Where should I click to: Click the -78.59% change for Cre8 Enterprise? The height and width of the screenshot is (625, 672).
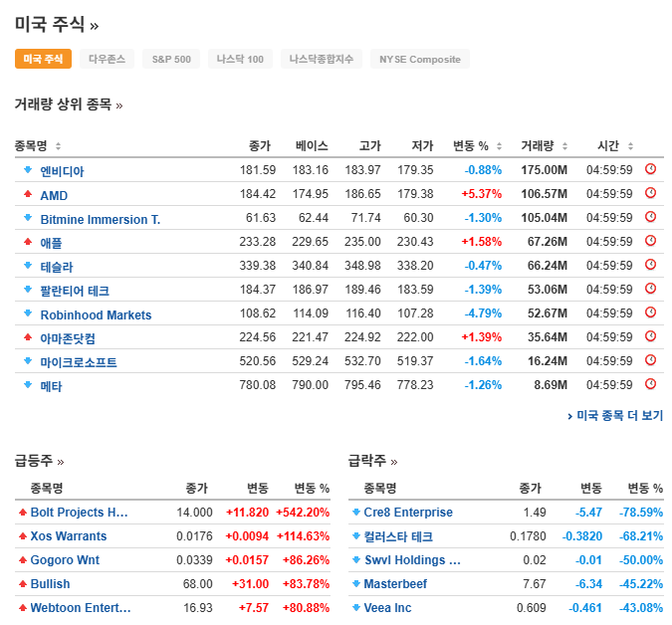click(641, 512)
